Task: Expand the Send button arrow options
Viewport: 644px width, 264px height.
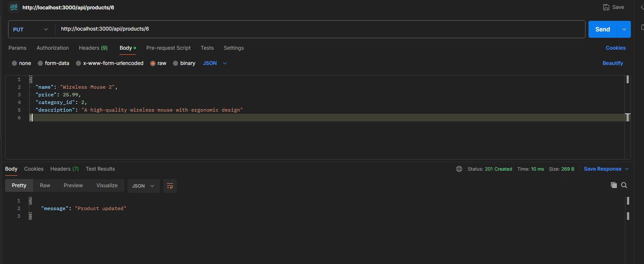Action: 624,29
